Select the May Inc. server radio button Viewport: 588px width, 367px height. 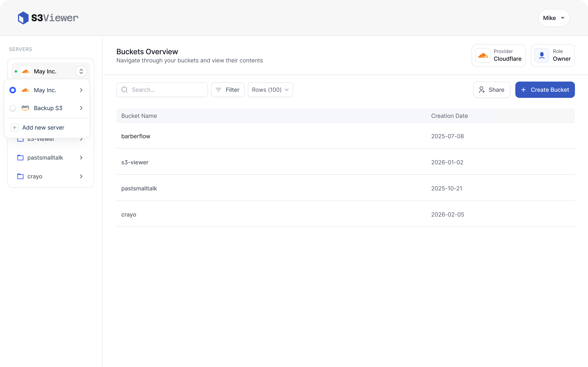[12, 90]
